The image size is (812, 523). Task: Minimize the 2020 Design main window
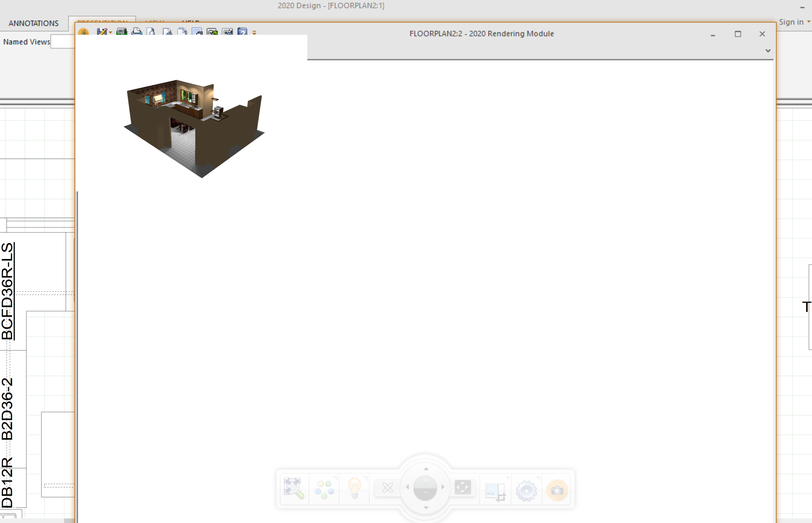(x=802, y=7)
